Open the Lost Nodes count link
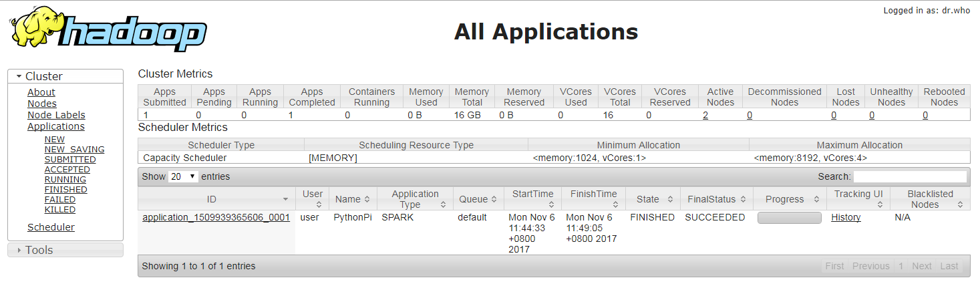 834,115
